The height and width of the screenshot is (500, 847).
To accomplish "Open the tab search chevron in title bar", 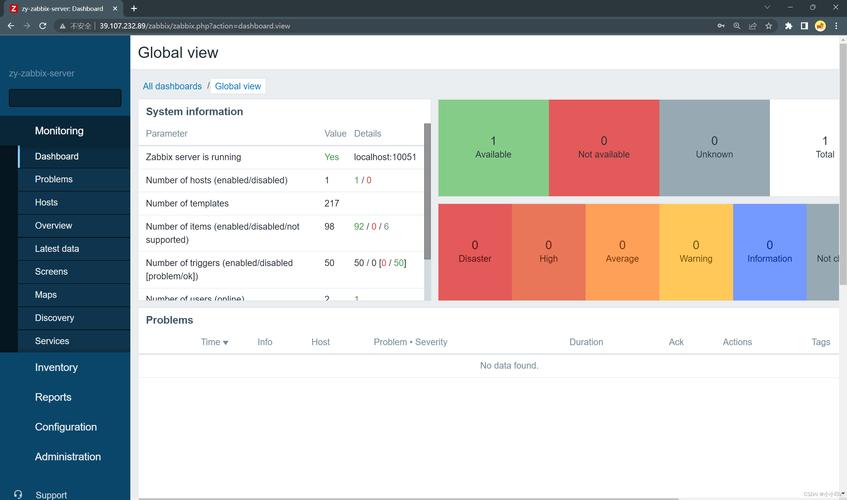I will tap(767, 8).
